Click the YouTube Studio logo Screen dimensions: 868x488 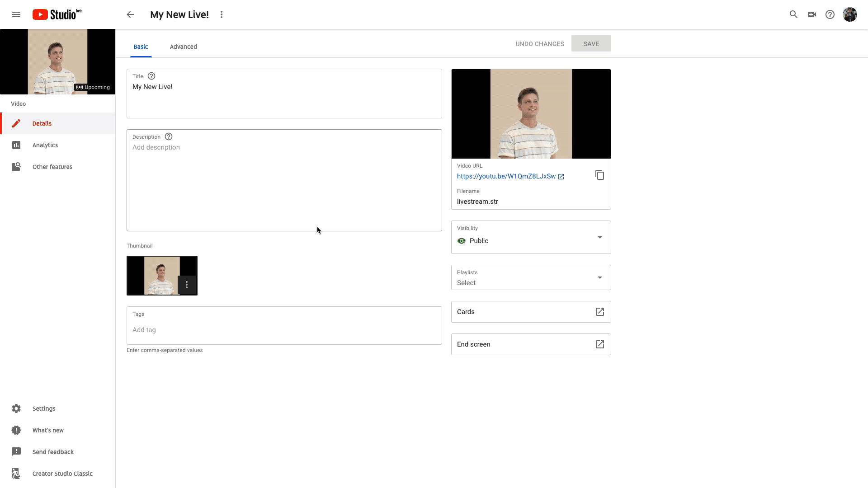click(57, 14)
